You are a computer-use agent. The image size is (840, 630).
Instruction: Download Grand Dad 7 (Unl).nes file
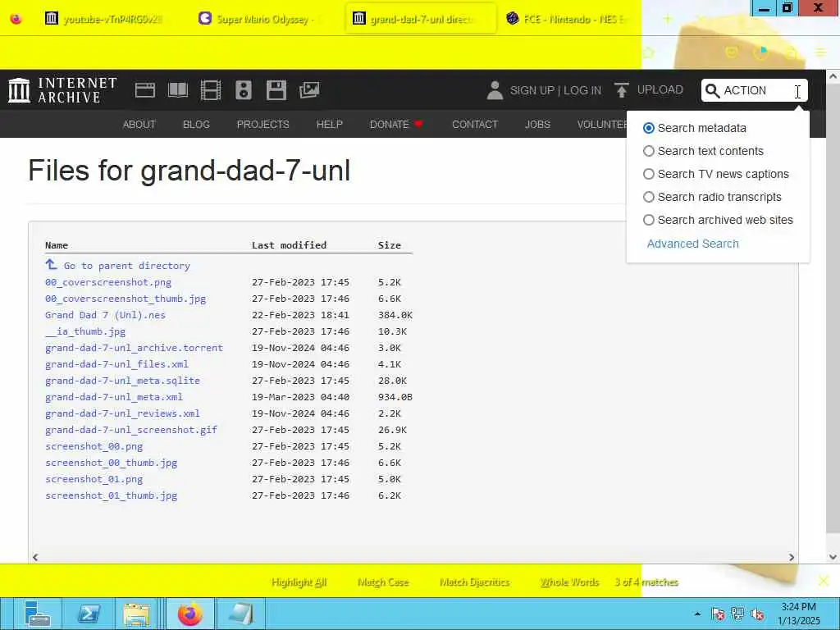[x=105, y=315]
